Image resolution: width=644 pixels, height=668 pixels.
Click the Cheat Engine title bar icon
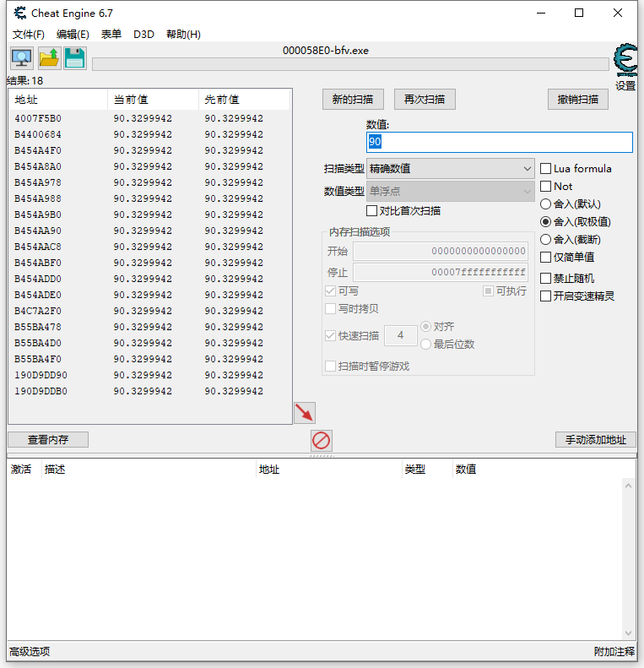coord(20,14)
